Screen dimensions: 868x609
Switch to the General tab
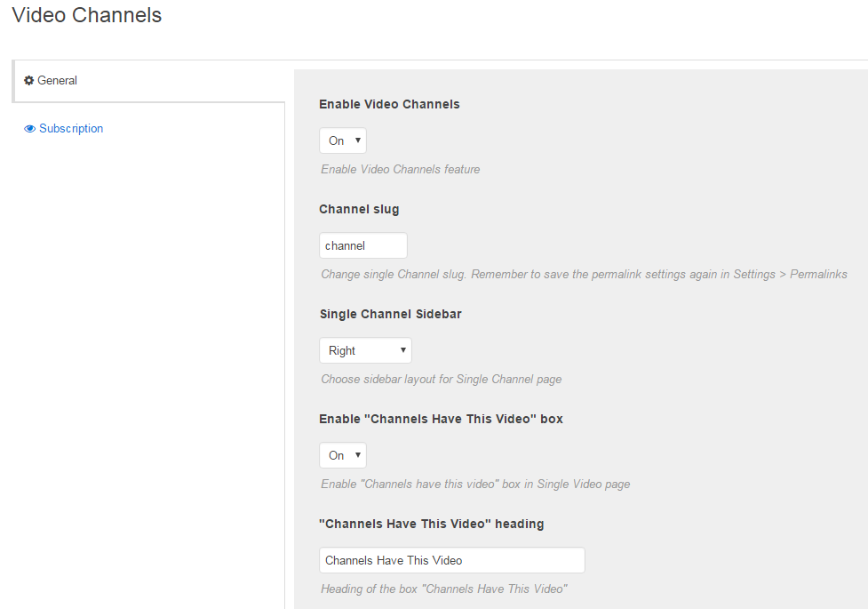click(57, 81)
